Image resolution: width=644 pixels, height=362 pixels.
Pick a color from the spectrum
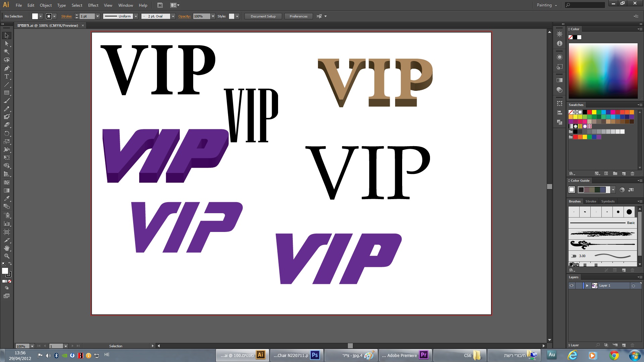coord(603,70)
